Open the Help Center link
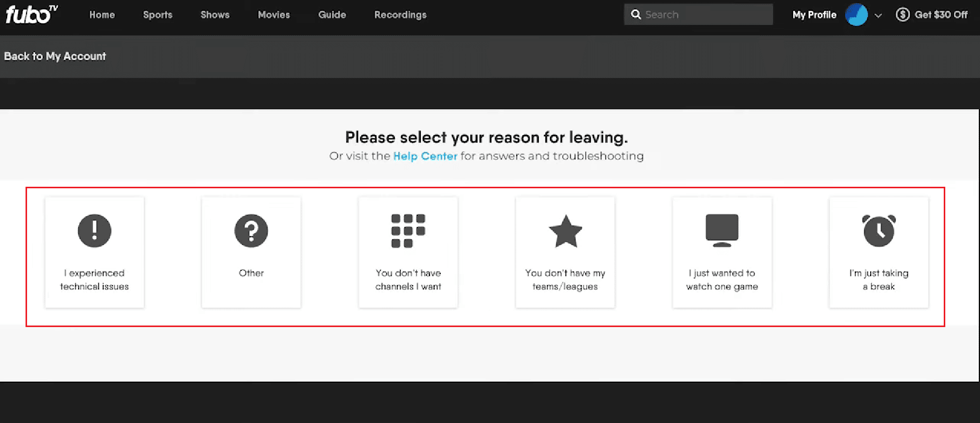 [425, 156]
